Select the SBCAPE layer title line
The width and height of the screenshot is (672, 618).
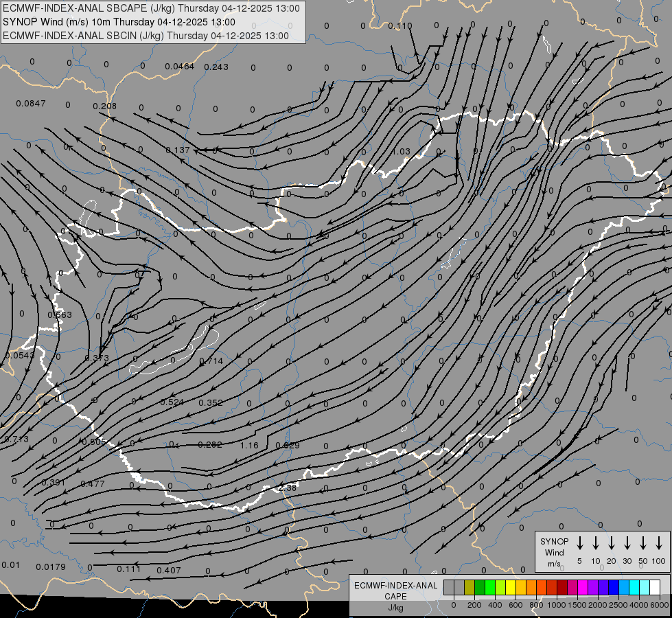(151, 8)
